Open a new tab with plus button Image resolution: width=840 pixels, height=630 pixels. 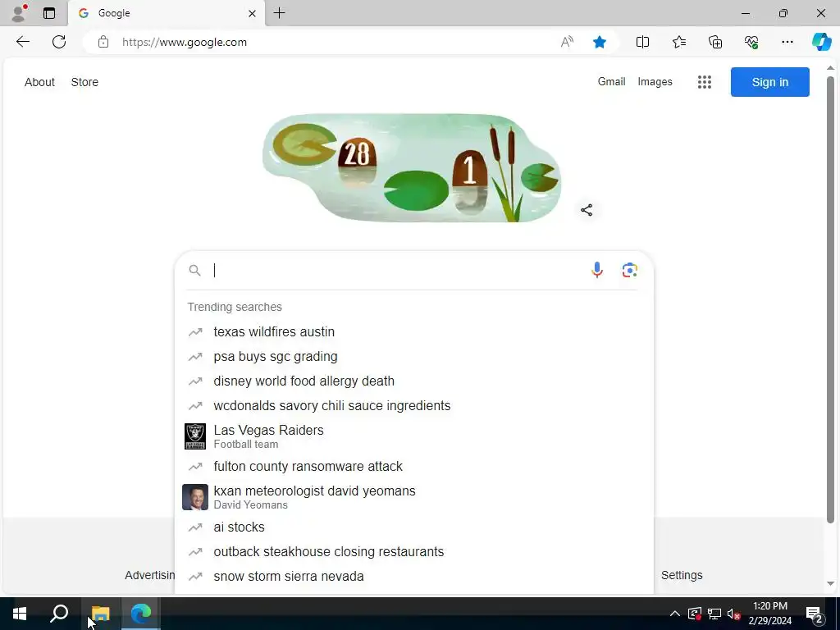279,13
